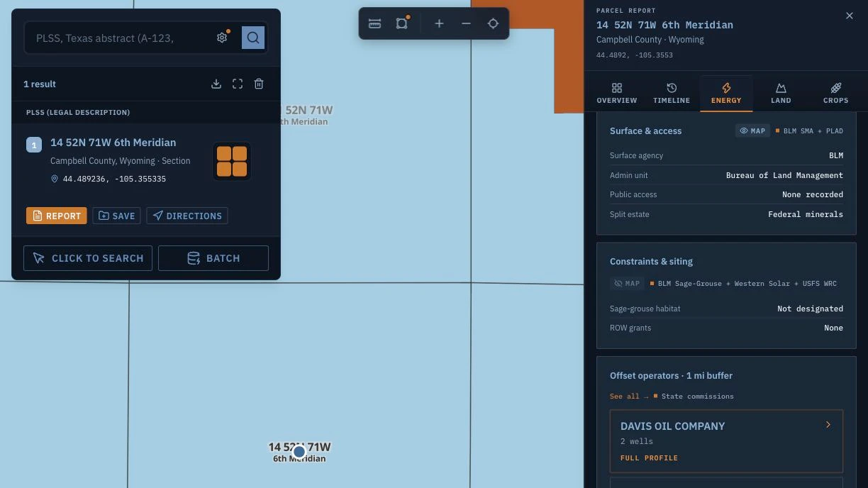This screenshot has height=488, width=868.
Task: Switch to the Overview tab
Action: 617,94
